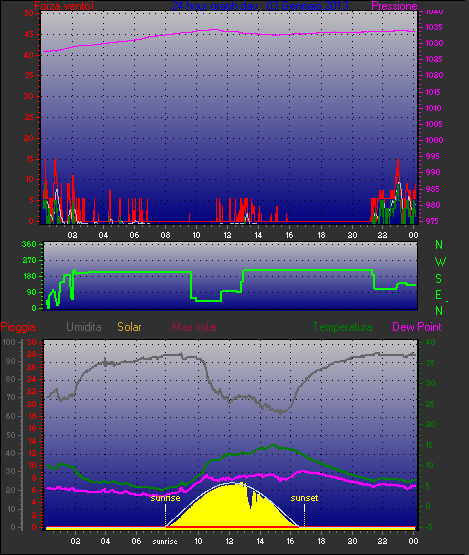Viewport: 469px width, 555px height.
Task: Click the green Temperatura legend label
Action: 343,327
